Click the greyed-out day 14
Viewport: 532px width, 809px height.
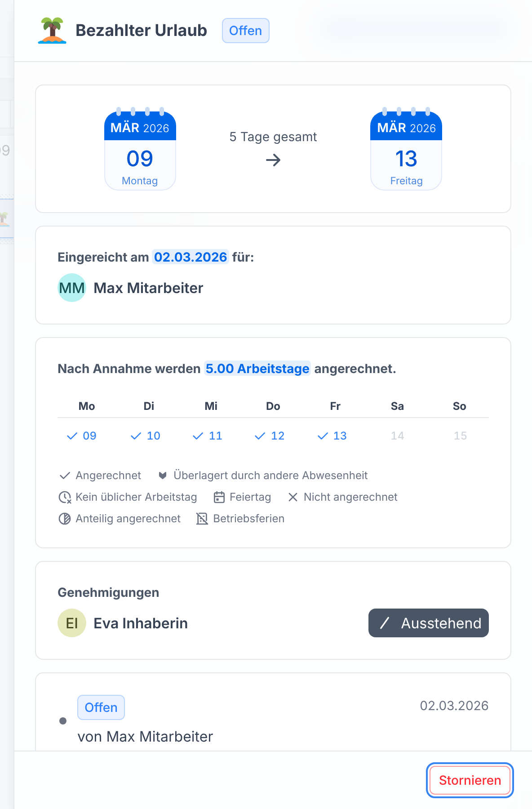(397, 436)
